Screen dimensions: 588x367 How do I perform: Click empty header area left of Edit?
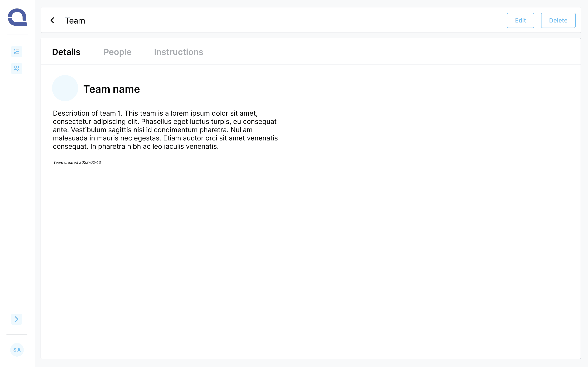coord(292,20)
